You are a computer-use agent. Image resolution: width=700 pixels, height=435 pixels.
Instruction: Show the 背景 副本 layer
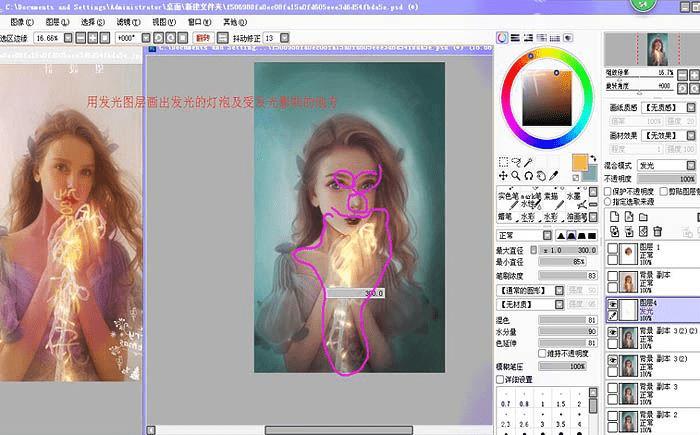pyautogui.click(x=613, y=276)
